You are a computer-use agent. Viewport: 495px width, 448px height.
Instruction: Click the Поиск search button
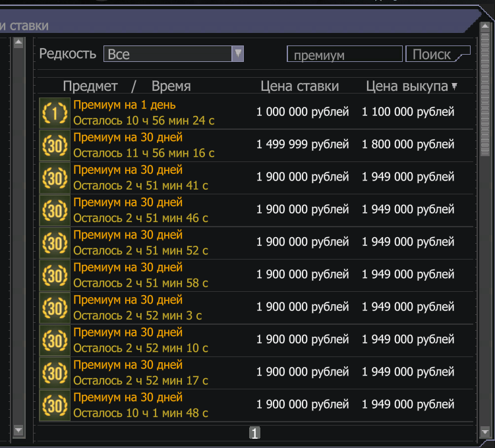(438, 54)
